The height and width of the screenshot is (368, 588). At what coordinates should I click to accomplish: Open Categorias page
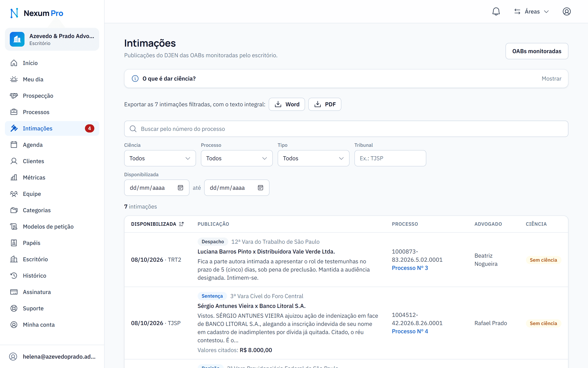coord(52,210)
